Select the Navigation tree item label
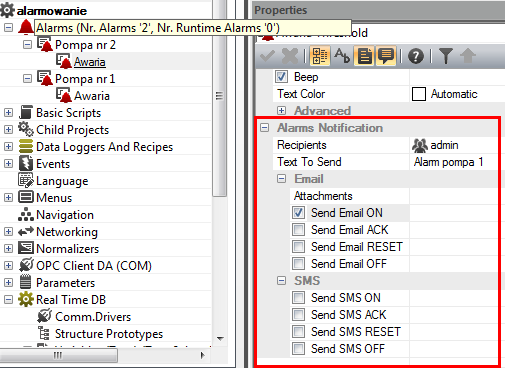 coord(65,215)
